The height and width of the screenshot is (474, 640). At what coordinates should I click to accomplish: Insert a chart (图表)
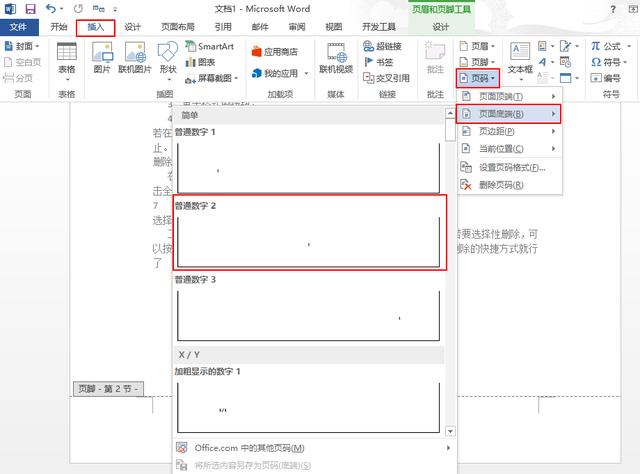click(x=200, y=62)
